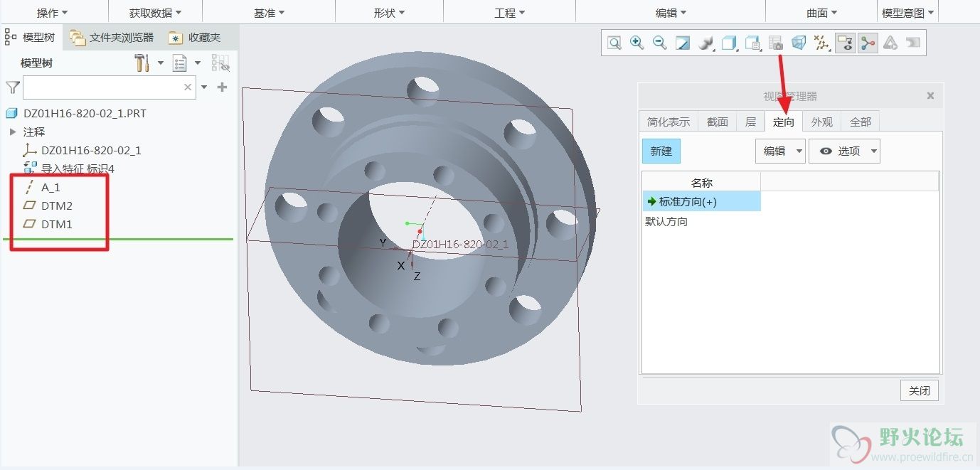980x470 pixels.
Task: Open the saved orientations cube icon
Action: pos(729,43)
